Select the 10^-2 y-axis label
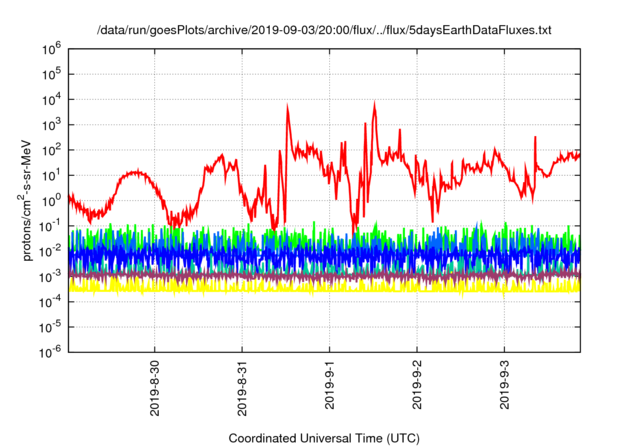 [51, 252]
